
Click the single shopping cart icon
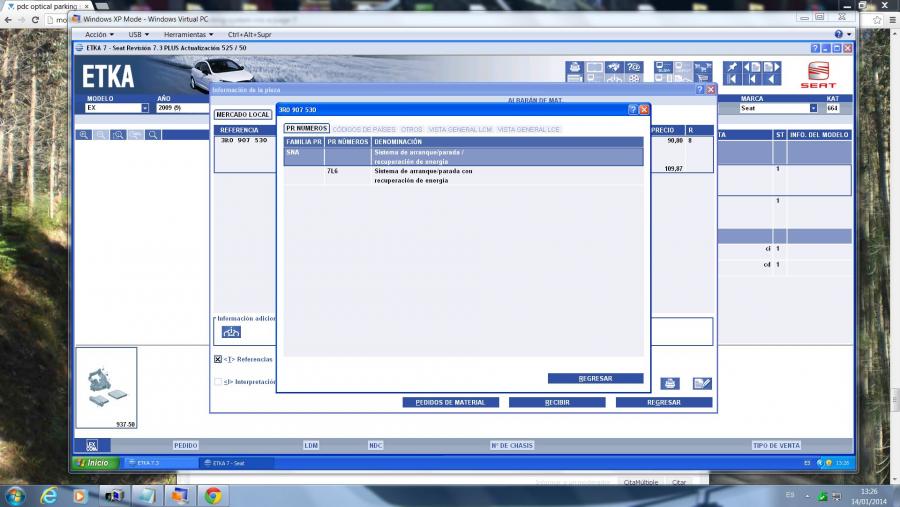click(703, 79)
